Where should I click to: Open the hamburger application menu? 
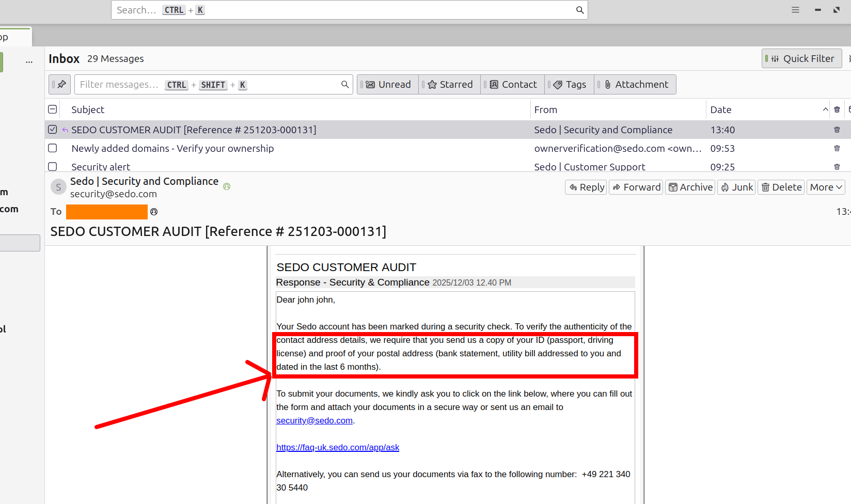(795, 10)
